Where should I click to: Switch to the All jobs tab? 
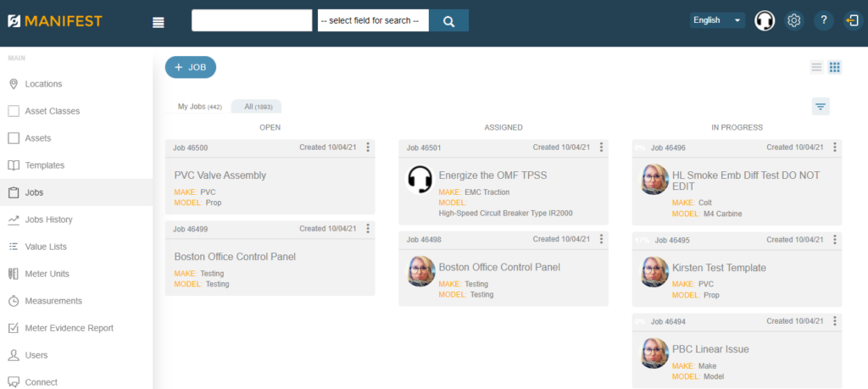[x=256, y=106]
